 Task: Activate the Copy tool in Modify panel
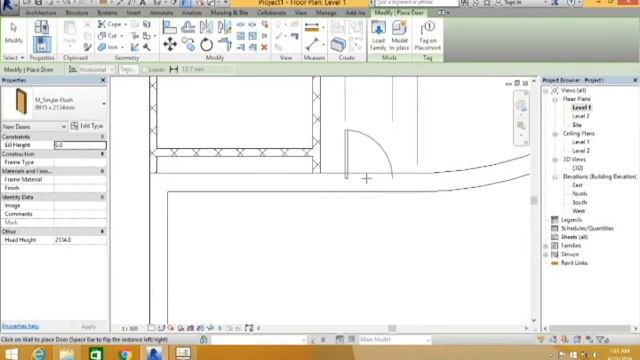pos(189,44)
